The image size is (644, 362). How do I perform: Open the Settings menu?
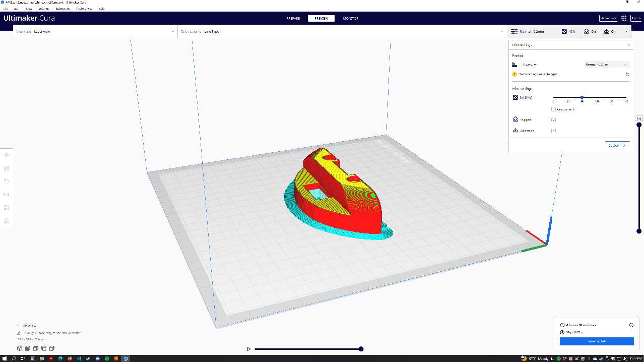pos(44,9)
